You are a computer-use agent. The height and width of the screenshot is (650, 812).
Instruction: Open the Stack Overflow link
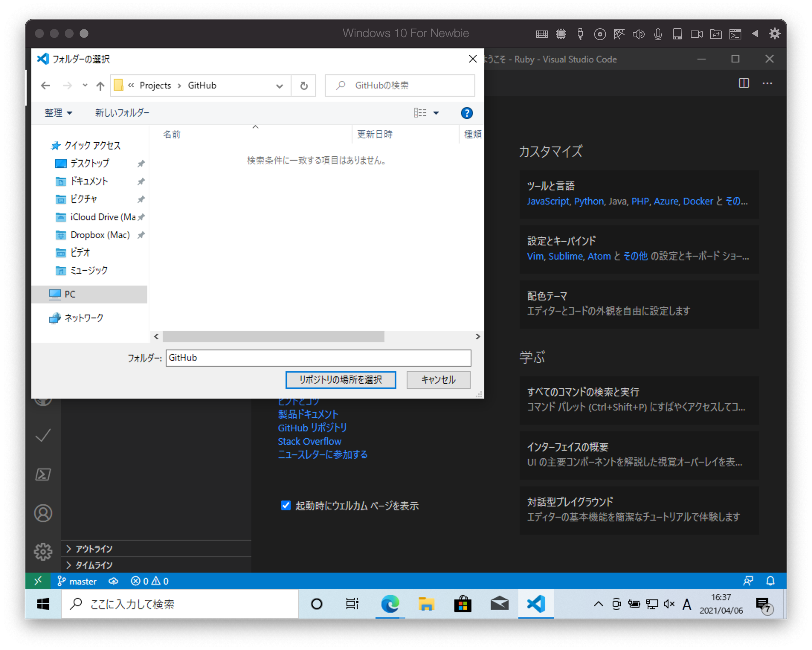(310, 441)
